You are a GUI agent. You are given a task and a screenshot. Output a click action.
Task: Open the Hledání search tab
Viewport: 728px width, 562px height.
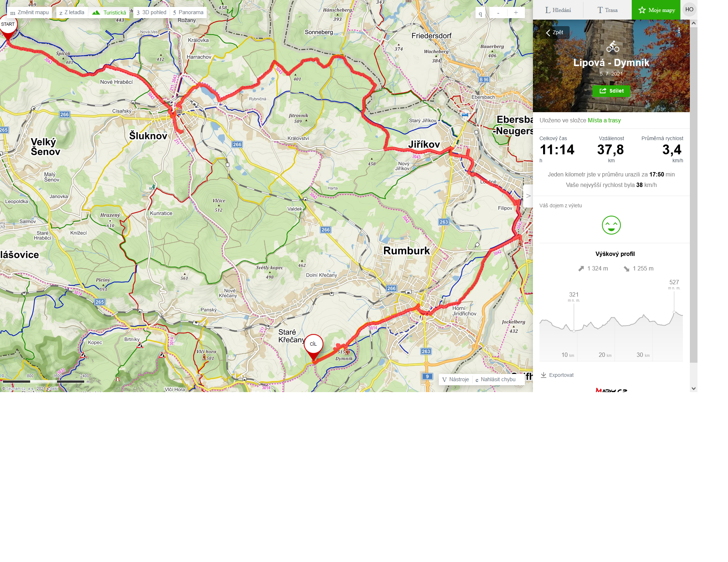[x=558, y=10]
